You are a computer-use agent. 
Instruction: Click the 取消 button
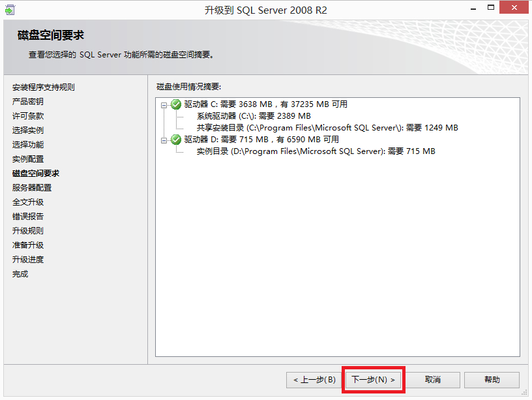point(433,380)
